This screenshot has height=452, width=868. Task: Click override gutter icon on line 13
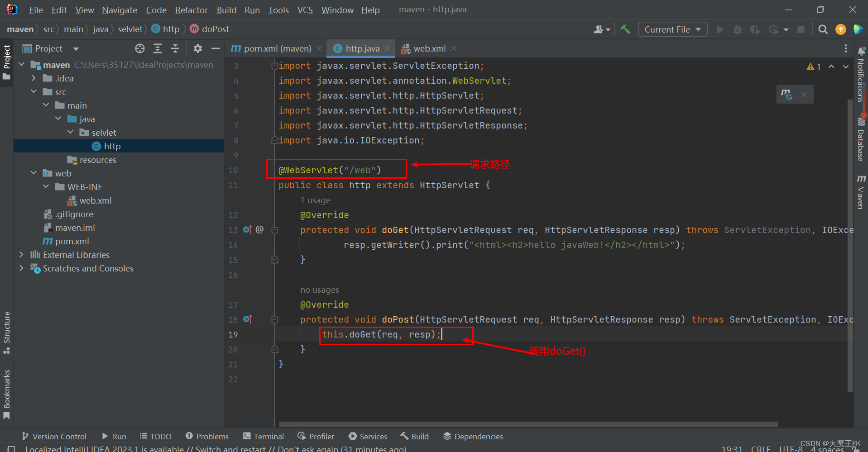[247, 229]
